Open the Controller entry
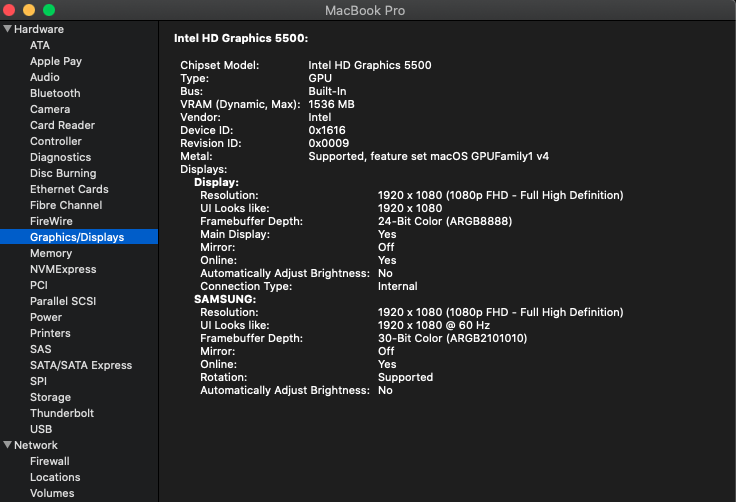The width and height of the screenshot is (736, 502). pyautogui.click(x=55, y=141)
